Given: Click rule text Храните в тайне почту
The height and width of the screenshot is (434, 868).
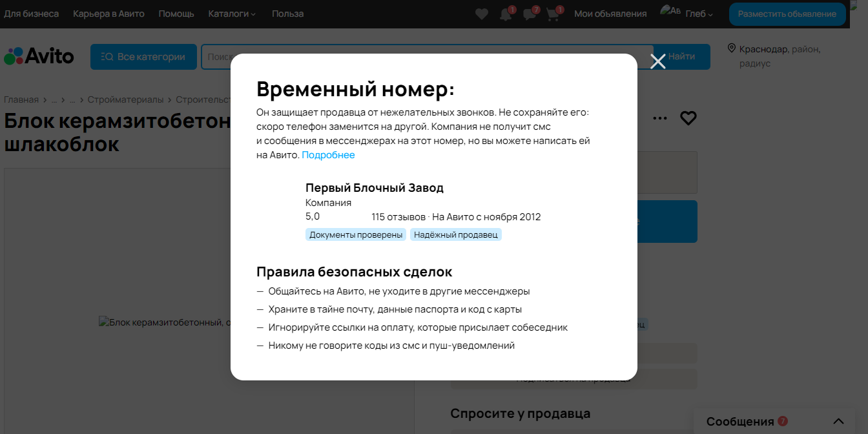Looking at the screenshot, I should point(395,309).
